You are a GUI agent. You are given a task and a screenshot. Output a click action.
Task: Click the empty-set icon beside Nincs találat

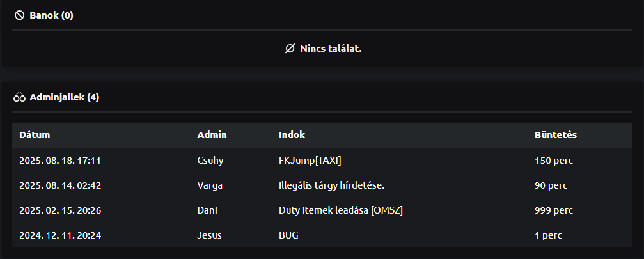[290, 49]
